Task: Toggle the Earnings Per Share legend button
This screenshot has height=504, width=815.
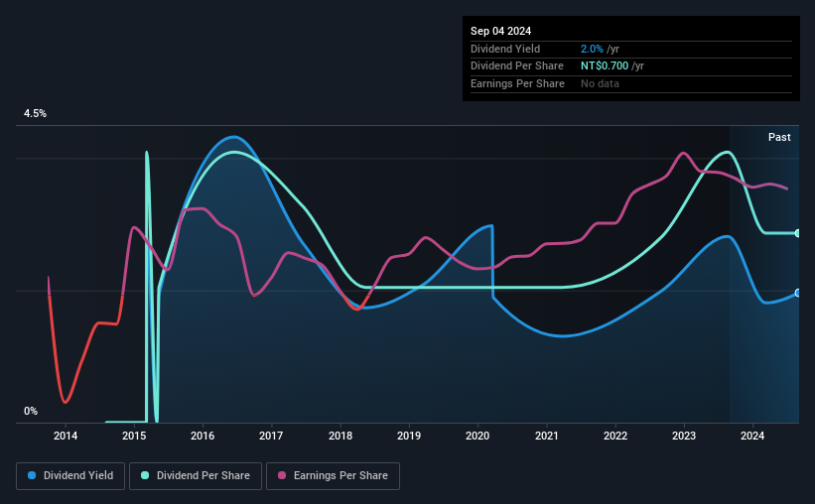Action: [x=333, y=476]
